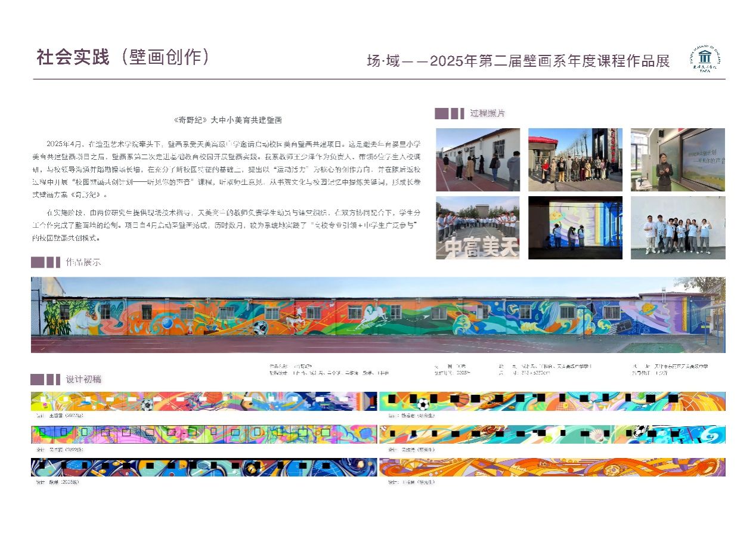
Task: Click the purple block marker beside 过程照片
Action: (449, 113)
